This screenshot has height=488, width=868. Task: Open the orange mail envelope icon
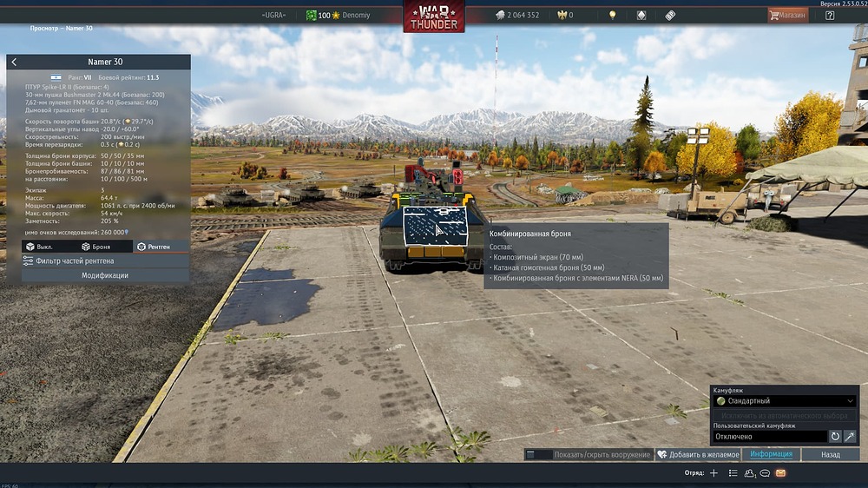coord(780,473)
